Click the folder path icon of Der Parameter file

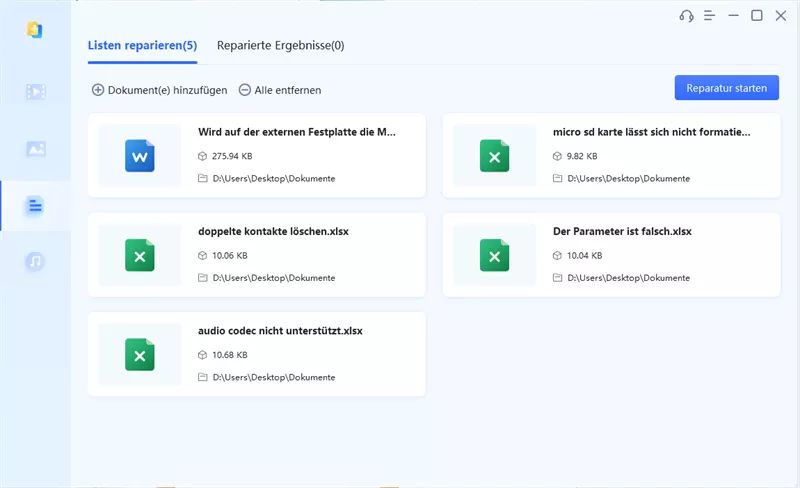pos(558,278)
